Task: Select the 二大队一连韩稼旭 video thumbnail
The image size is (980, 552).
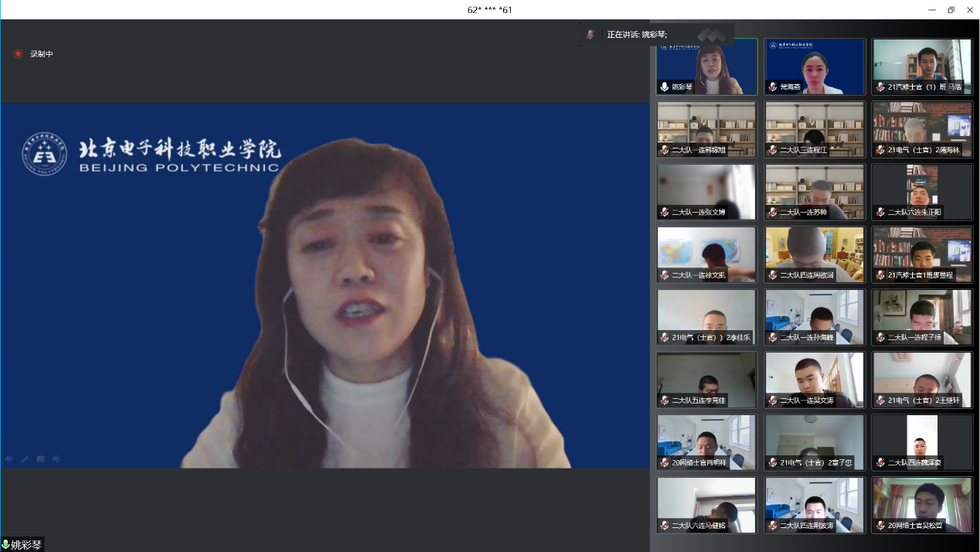Action: tap(706, 129)
